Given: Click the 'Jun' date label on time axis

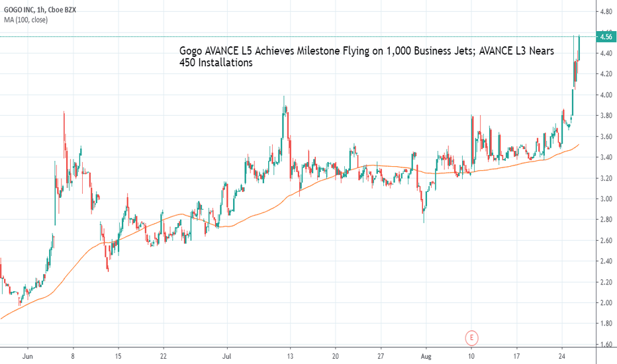Looking at the screenshot, I should (28, 357).
